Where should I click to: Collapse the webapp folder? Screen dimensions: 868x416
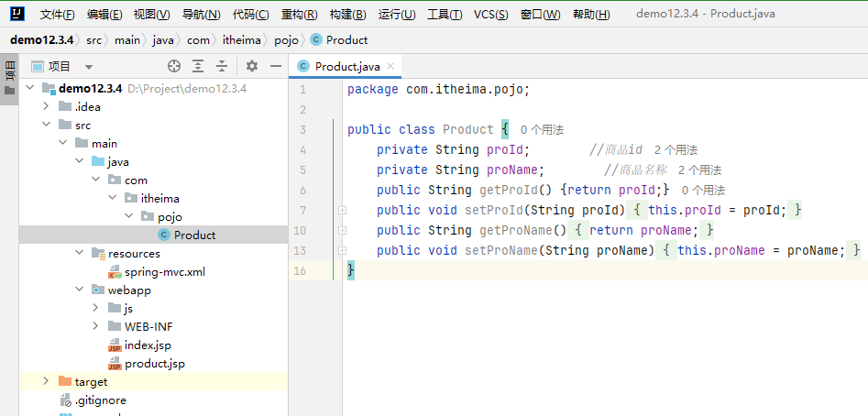[80, 290]
